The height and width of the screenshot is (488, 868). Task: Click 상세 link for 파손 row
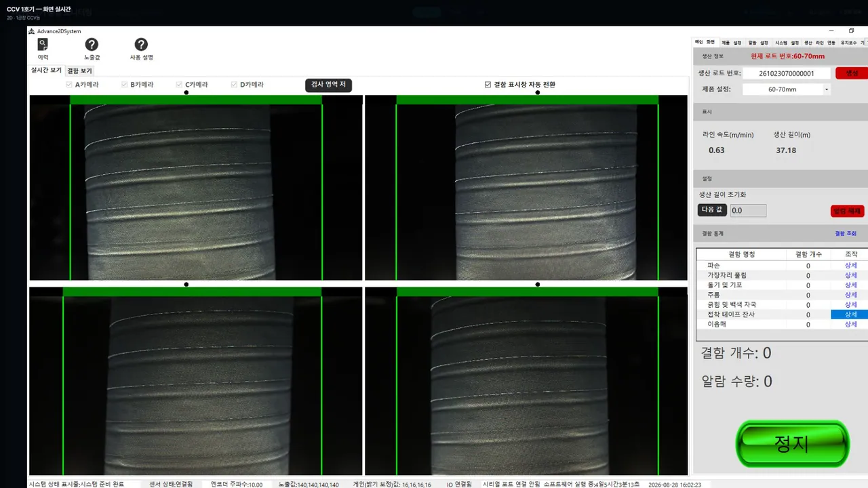[x=850, y=266]
